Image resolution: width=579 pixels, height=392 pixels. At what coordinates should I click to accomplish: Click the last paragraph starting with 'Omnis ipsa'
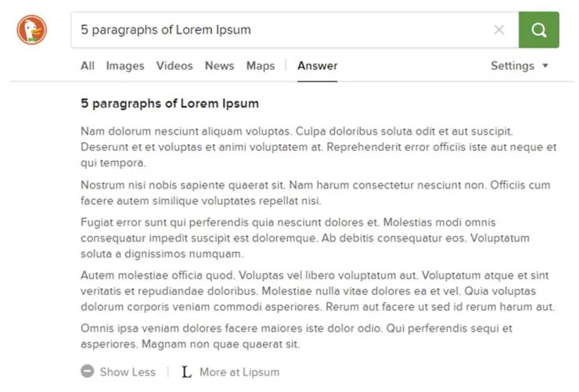tap(297, 336)
